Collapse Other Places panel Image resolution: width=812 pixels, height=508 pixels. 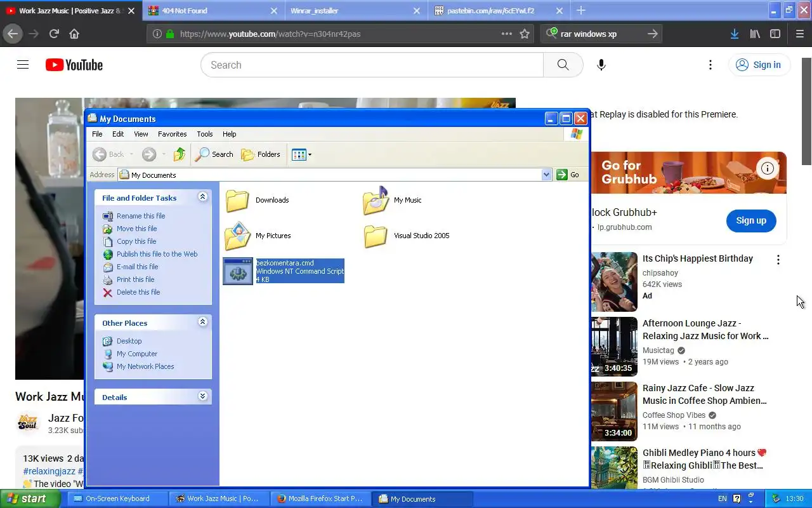point(203,323)
